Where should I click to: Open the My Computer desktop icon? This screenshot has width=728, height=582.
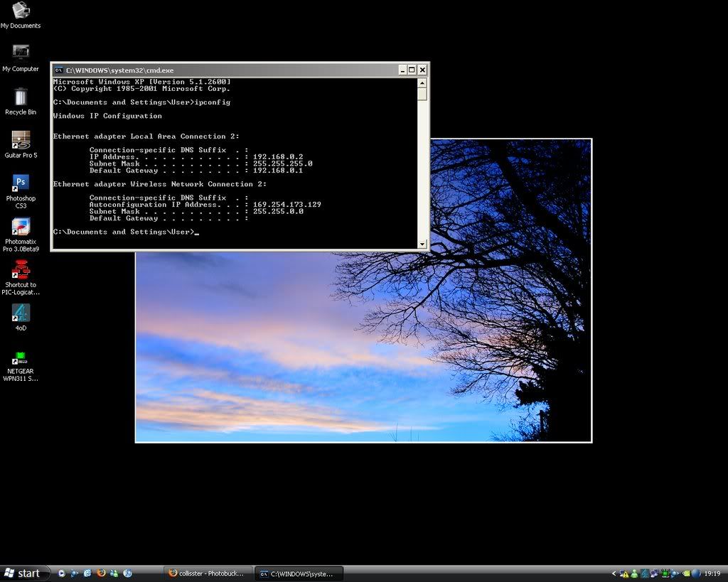21,53
